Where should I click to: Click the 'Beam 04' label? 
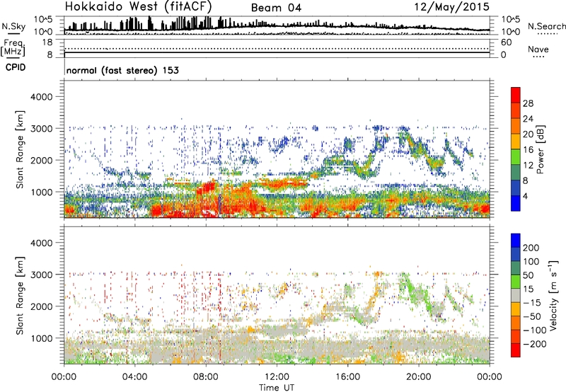(x=276, y=8)
